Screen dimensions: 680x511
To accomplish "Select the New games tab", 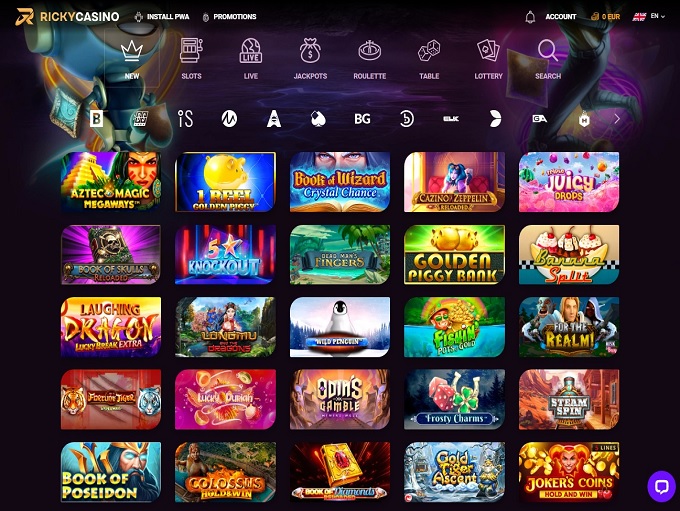I will pos(132,59).
